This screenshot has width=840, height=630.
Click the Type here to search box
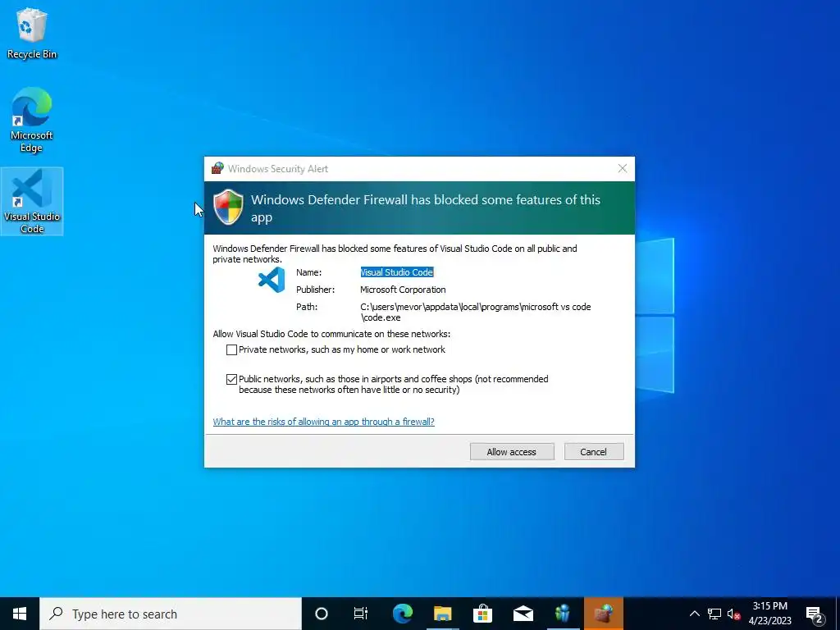(171, 614)
